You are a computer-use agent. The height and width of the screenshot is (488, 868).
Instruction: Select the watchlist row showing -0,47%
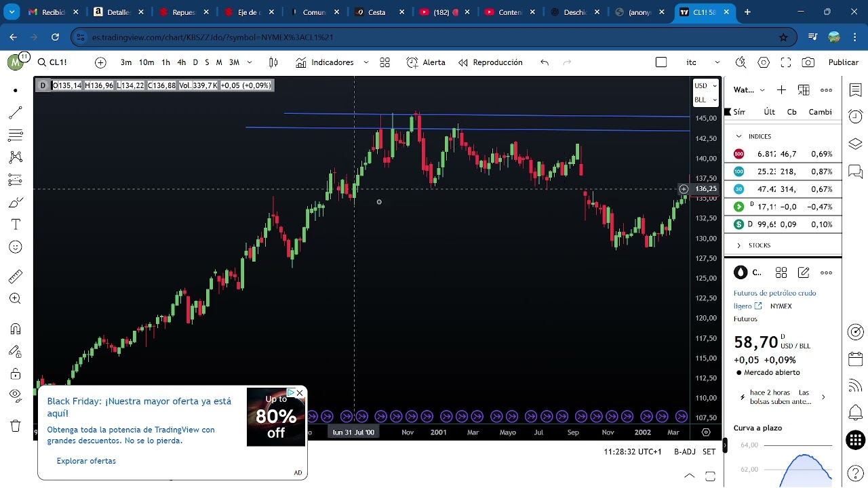pyautogui.click(x=783, y=207)
